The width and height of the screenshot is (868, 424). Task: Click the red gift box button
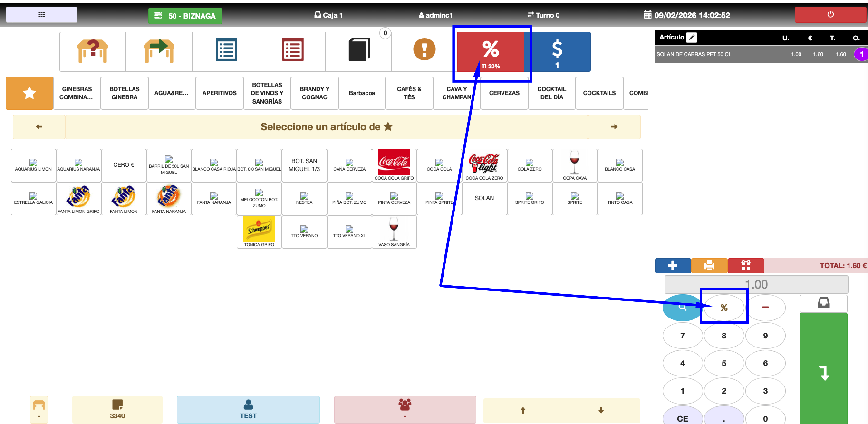click(746, 266)
